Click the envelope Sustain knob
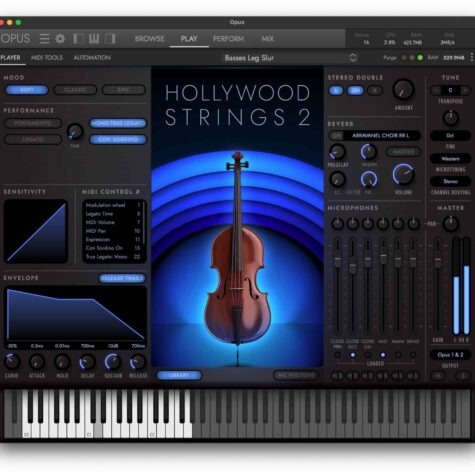Image resolution: width=475 pixels, height=475 pixels. tap(113, 362)
